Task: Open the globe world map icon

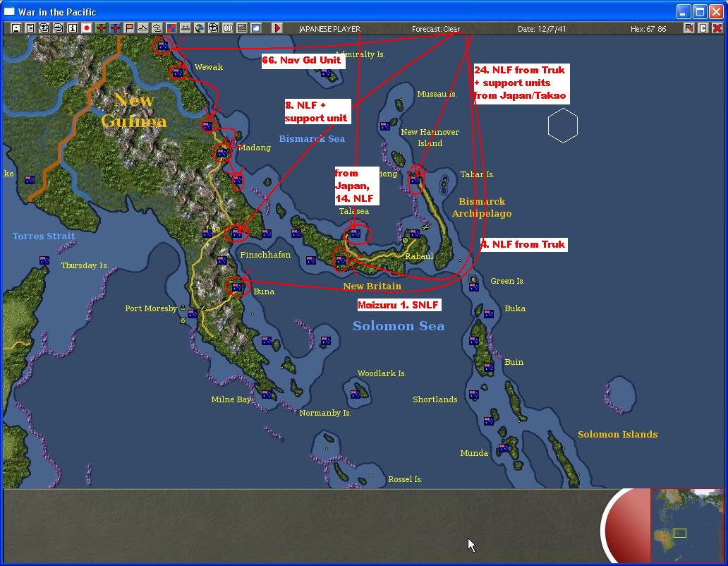Action: pos(199,28)
